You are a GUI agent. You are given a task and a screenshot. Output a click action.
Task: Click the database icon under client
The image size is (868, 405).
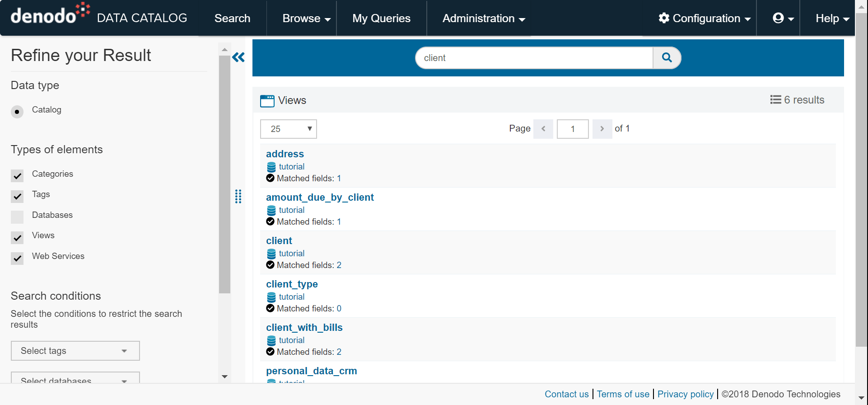[271, 254]
